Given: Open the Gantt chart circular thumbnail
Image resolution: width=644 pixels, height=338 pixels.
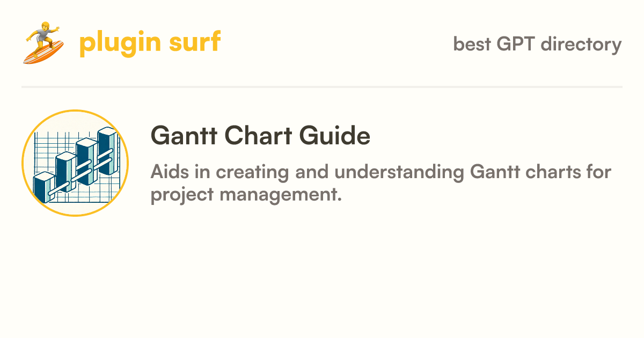Looking at the screenshot, I should click(x=75, y=163).
